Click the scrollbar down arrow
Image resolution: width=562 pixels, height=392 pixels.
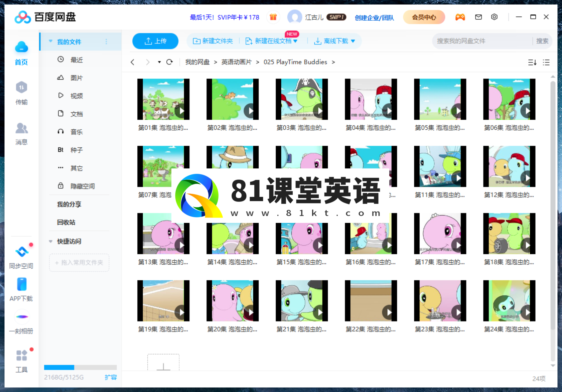[553, 365]
